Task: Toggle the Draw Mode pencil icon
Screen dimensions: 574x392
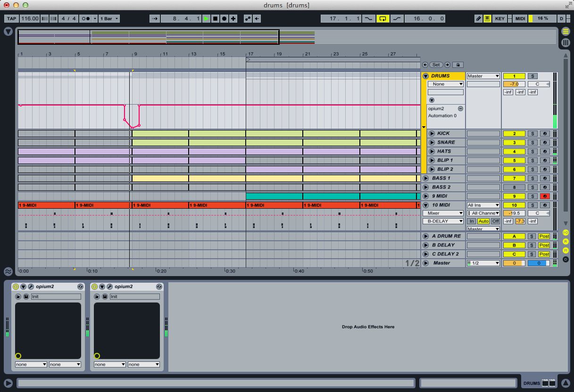Action: [478, 19]
